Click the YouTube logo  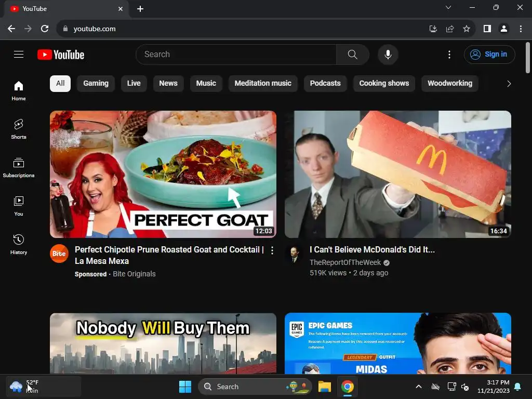(61, 55)
